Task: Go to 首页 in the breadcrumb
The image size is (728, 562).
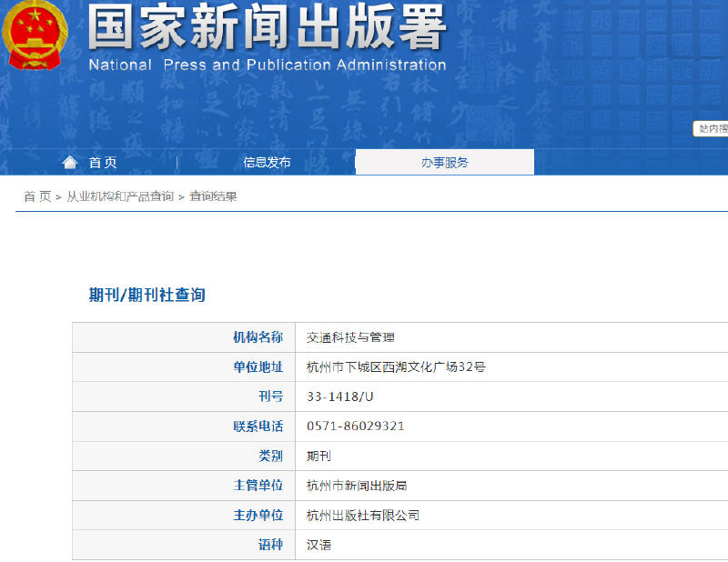Action: 37,196
